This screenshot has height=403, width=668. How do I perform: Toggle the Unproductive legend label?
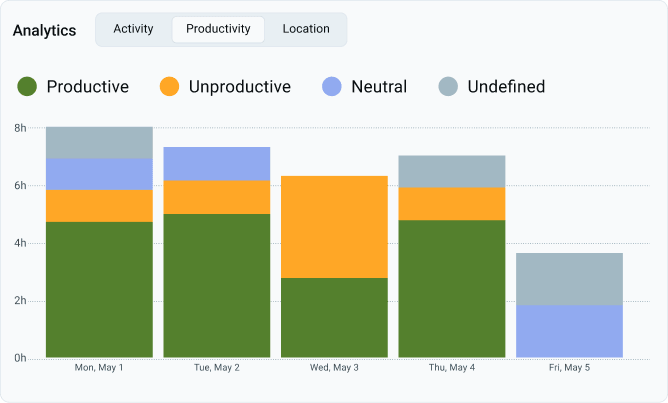[240, 87]
